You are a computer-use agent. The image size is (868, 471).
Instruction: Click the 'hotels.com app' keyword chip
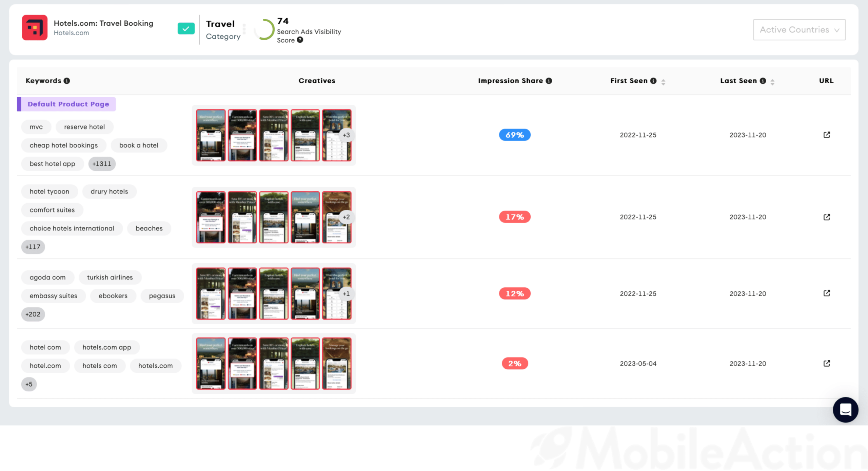coord(107,347)
